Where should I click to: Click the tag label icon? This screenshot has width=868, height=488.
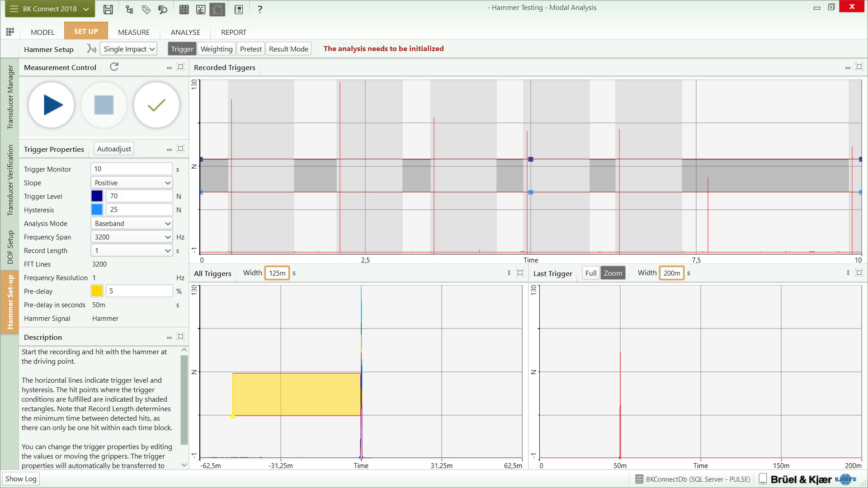point(146,9)
